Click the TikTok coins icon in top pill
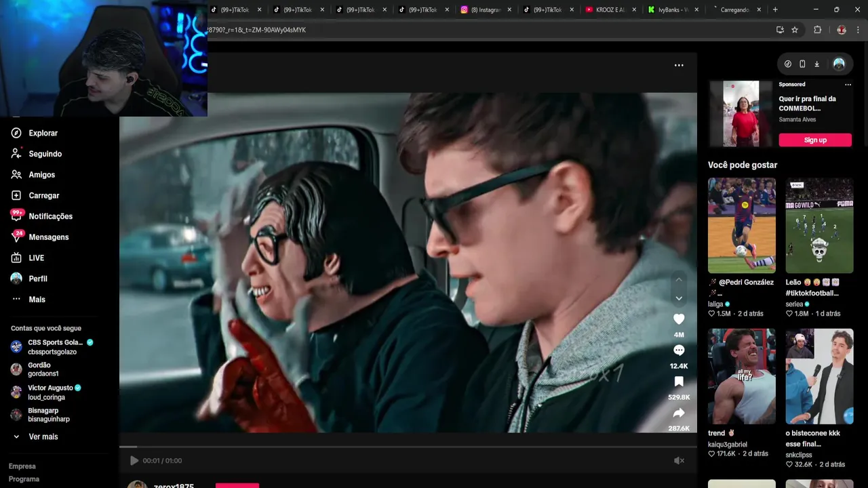Viewport: 868px width, 488px height. [x=788, y=64]
